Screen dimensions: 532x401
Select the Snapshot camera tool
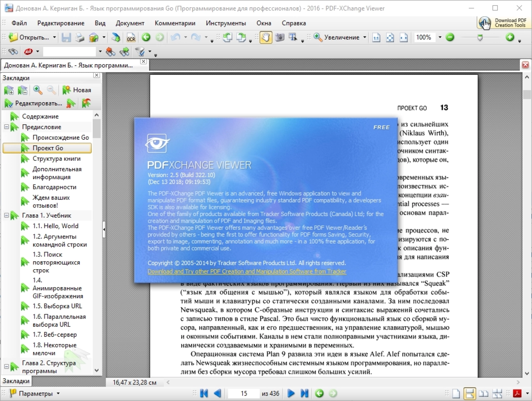click(280, 37)
